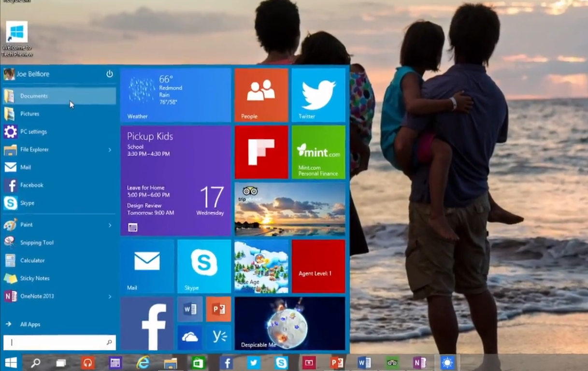Open Pictures from the Start menu list
Image resolution: width=588 pixels, height=371 pixels.
click(59, 114)
